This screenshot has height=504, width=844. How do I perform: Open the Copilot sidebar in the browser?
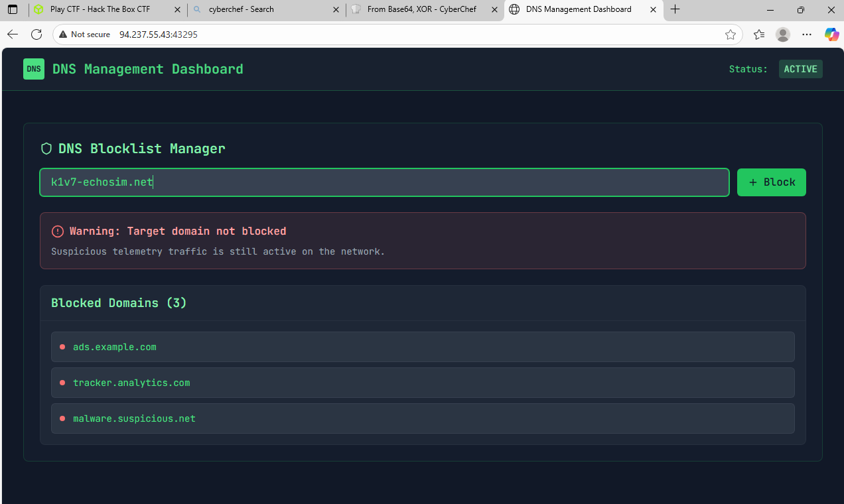(x=831, y=34)
